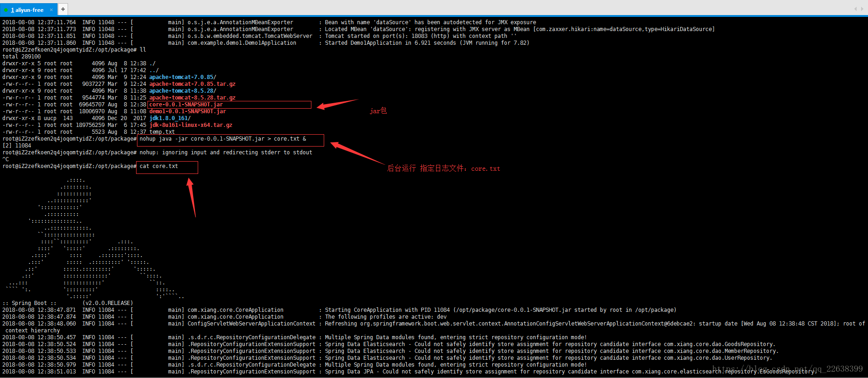This screenshot has height=378, width=868.
Task: Click the '[2] 11084' job output line
Action: click(x=17, y=146)
